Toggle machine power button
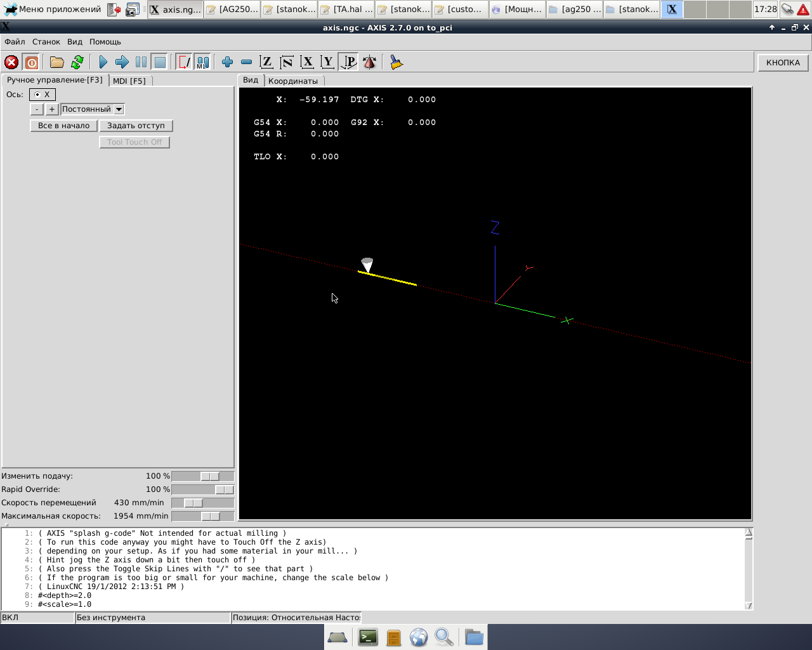The width and height of the screenshot is (812, 650). pos(31,62)
